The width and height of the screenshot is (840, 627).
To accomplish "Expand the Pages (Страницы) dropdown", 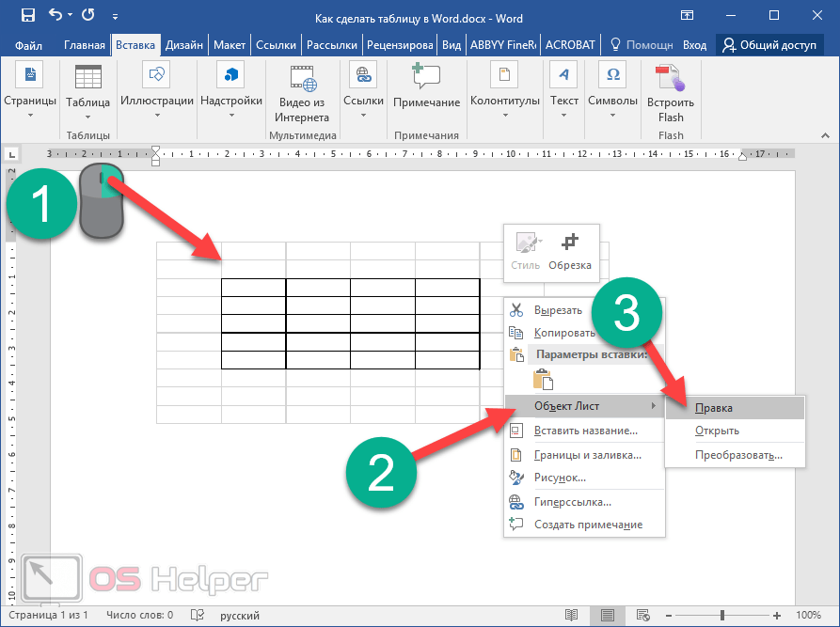I will (x=30, y=116).
